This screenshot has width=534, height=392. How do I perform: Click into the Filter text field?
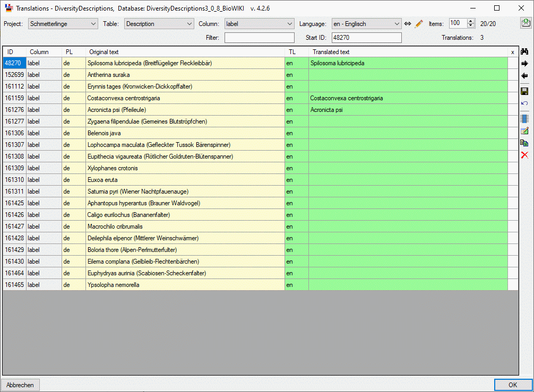(x=259, y=38)
